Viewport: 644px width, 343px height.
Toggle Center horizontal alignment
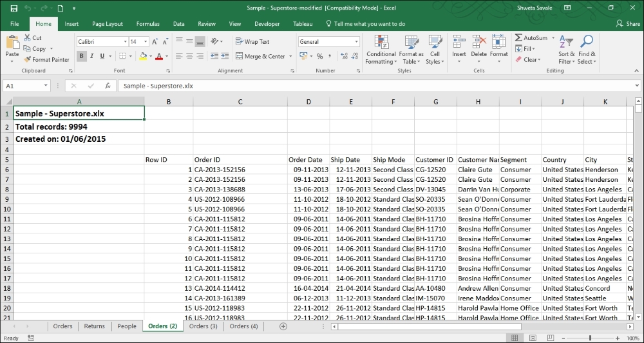coord(189,56)
